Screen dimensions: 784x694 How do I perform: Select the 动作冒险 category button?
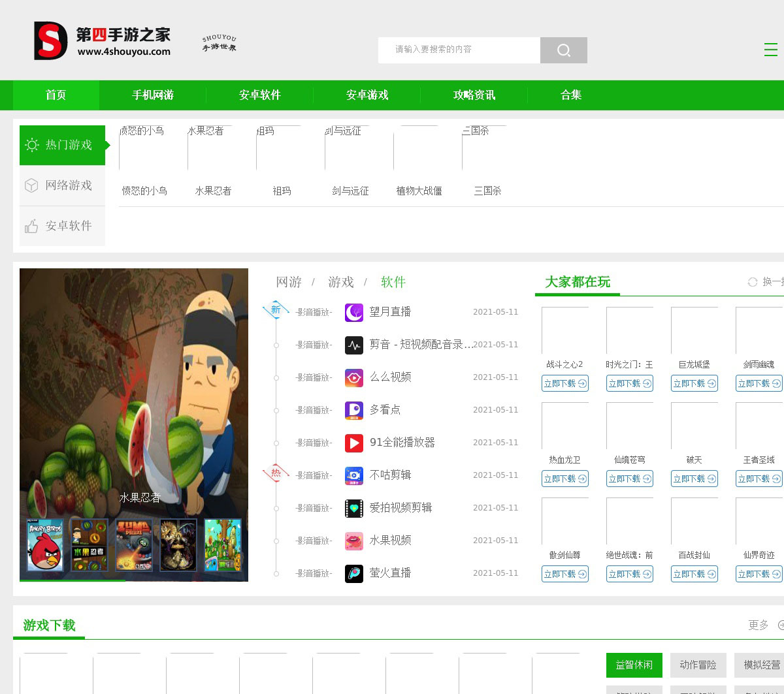(x=698, y=665)
